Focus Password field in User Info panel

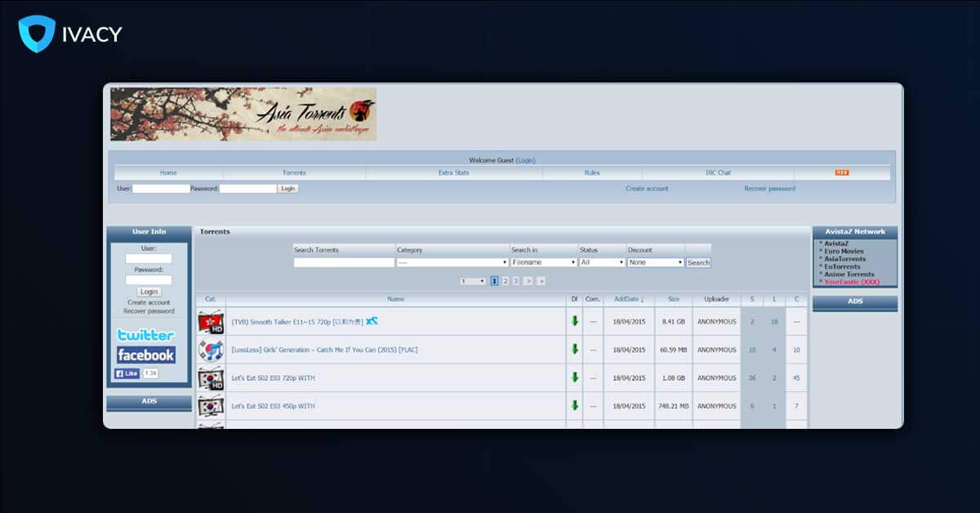149,279
